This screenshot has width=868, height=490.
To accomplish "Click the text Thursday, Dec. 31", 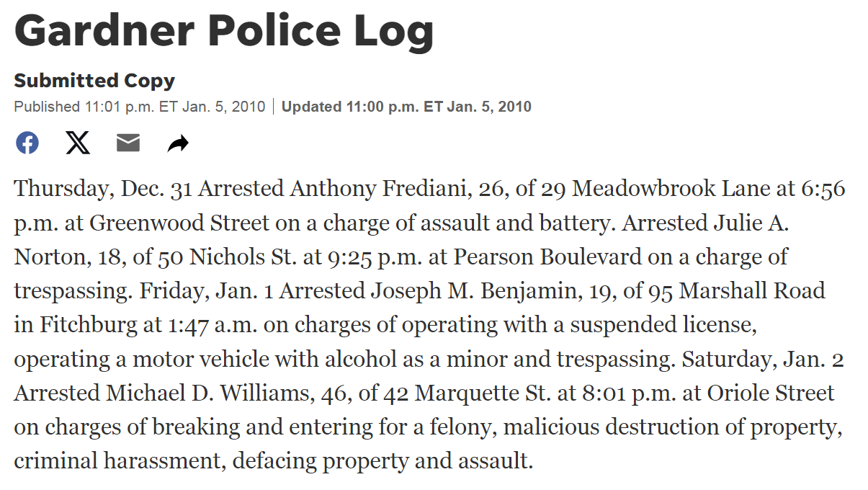I will tap(104, 189).
